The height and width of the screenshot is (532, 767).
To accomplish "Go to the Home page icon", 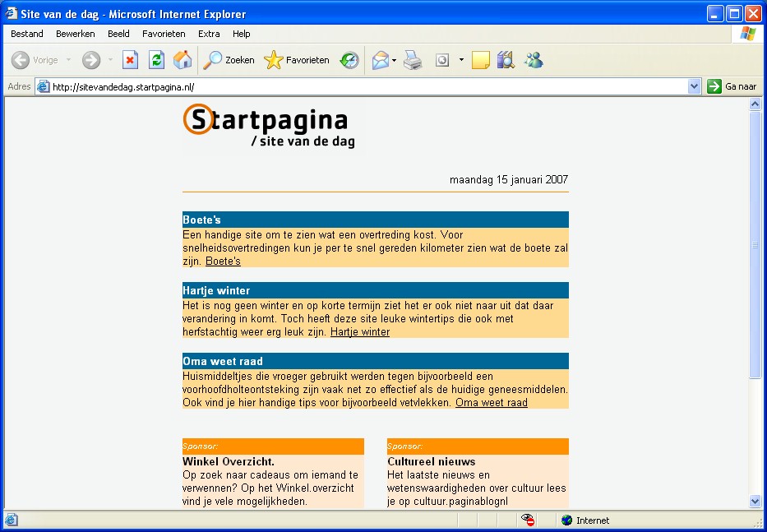I will tap(183, 60).
